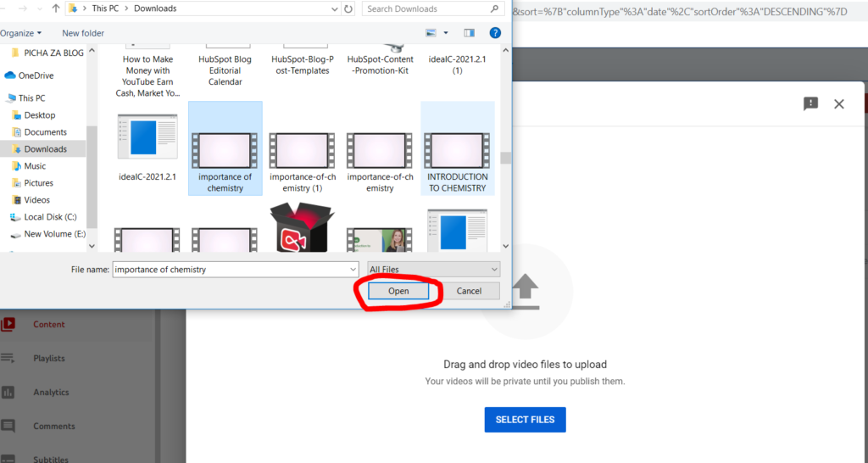Select Downloads in navigation pane

click(43, 149)
